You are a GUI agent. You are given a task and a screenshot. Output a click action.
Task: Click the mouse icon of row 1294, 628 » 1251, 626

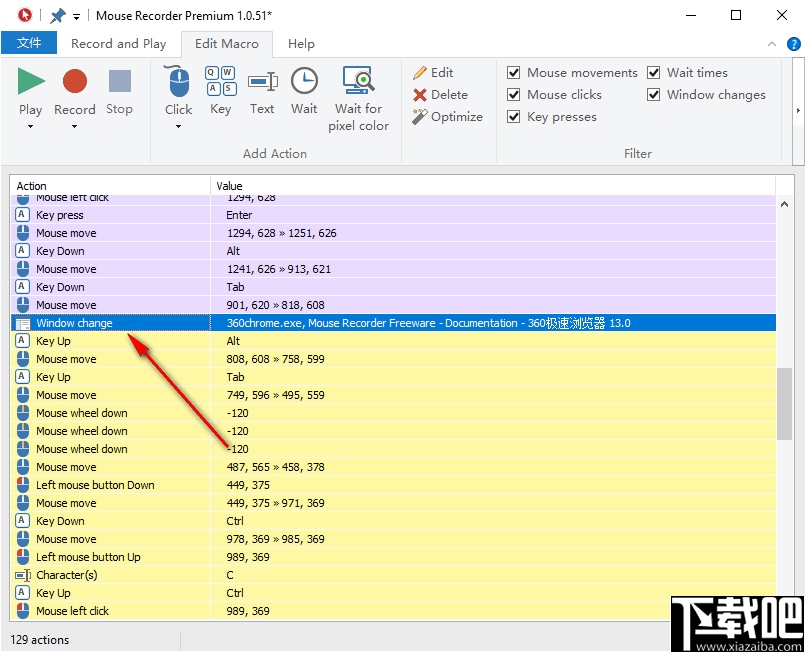[x=23, y=233]
